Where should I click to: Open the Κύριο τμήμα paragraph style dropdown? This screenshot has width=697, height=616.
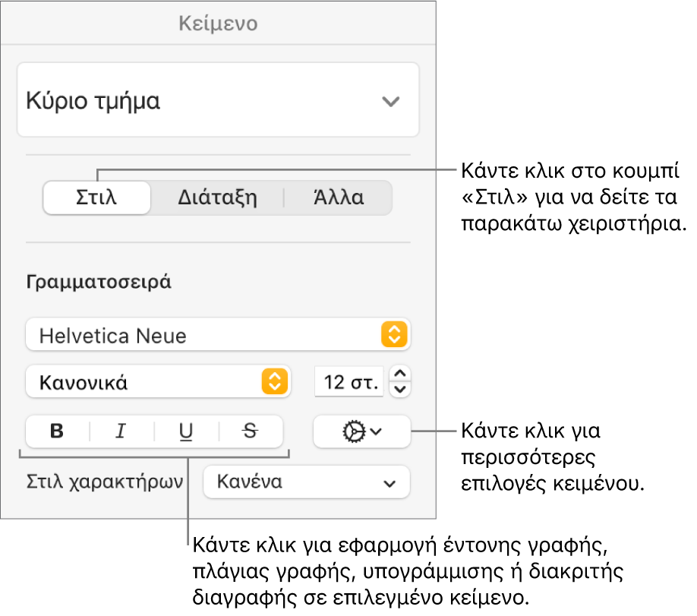click(x=218, y=100)
